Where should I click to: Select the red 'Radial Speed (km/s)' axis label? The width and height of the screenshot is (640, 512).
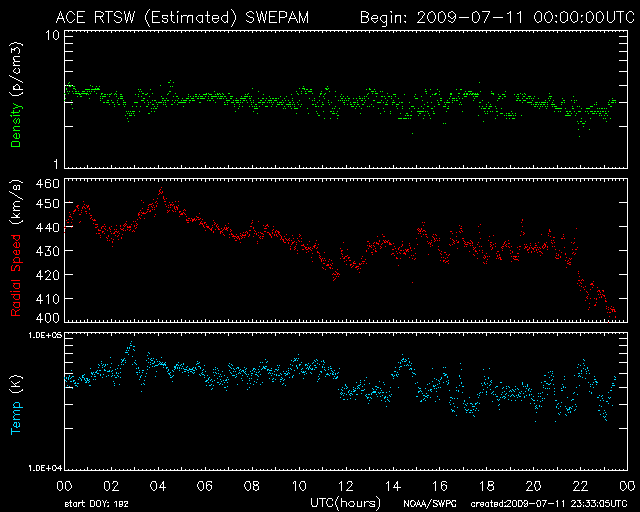click(16, 248)
